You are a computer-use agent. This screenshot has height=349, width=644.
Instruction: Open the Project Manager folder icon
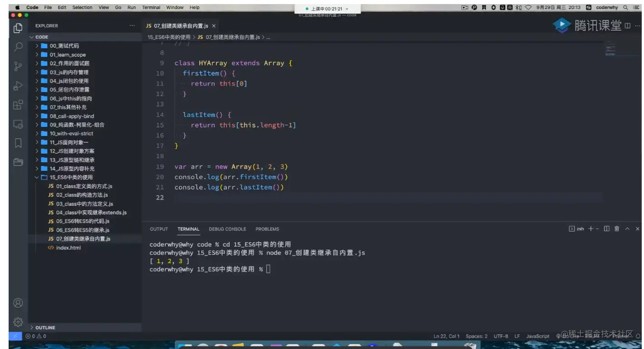point(18,162)
